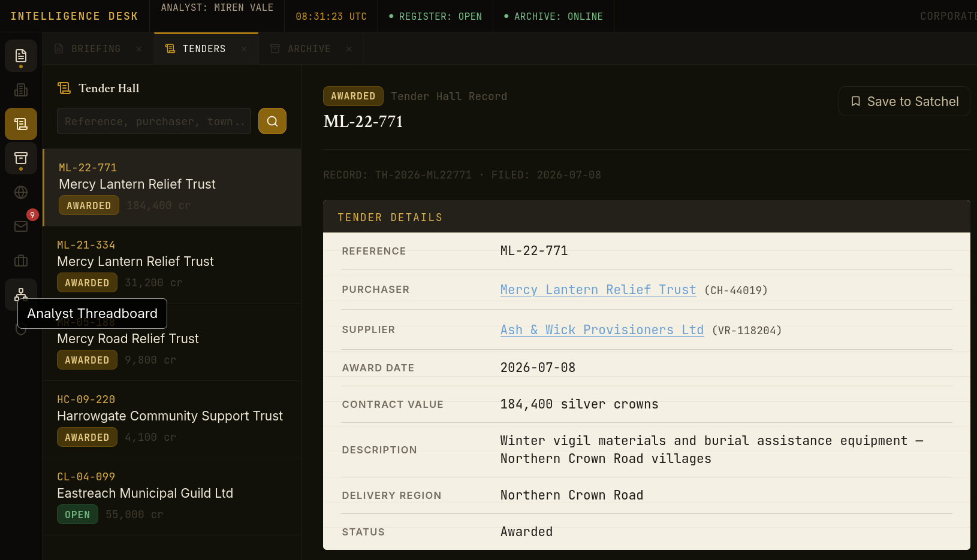The image size is (977, 560).
Task: Close the Archive tab
Action: [x=349, y=49]
